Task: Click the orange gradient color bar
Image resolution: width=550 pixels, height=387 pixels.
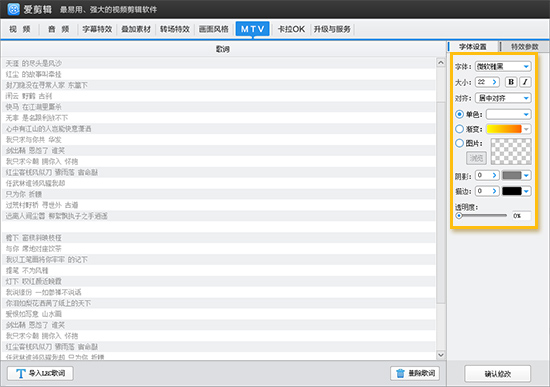Action: click(x=504, y=129)
